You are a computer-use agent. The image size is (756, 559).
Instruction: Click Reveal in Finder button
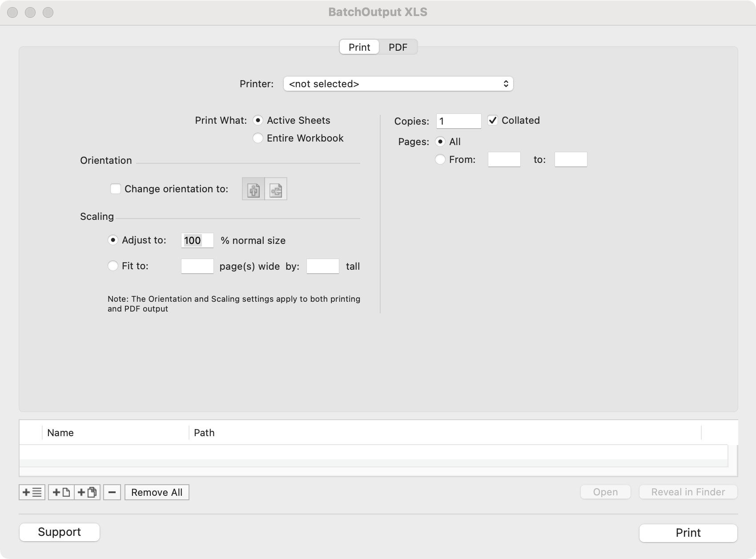(x=688, y=492)
